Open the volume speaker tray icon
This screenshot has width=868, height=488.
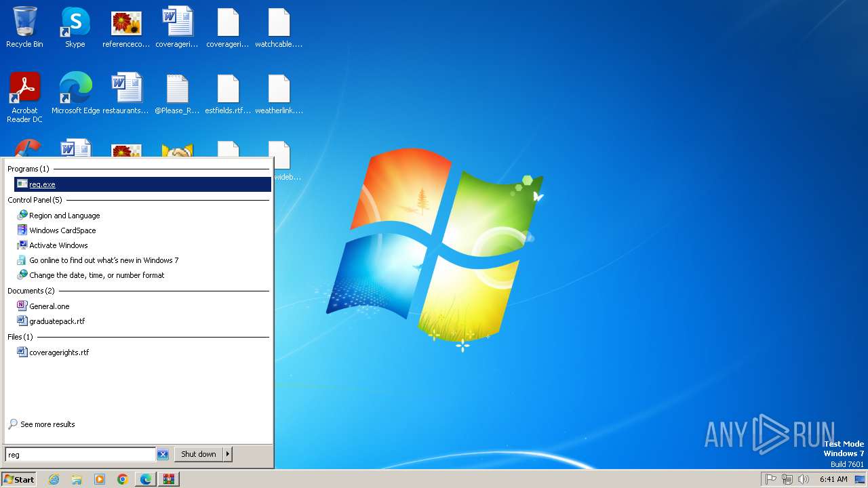coord(804,479)
